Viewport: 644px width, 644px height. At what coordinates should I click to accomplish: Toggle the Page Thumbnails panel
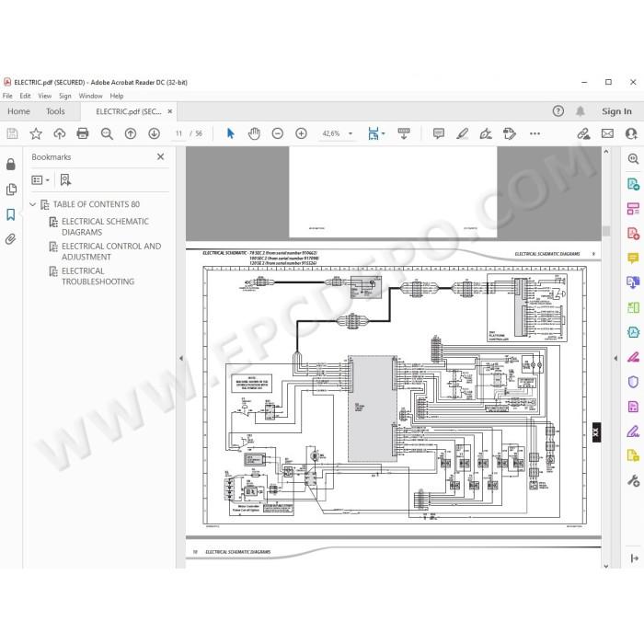point(11,190)
